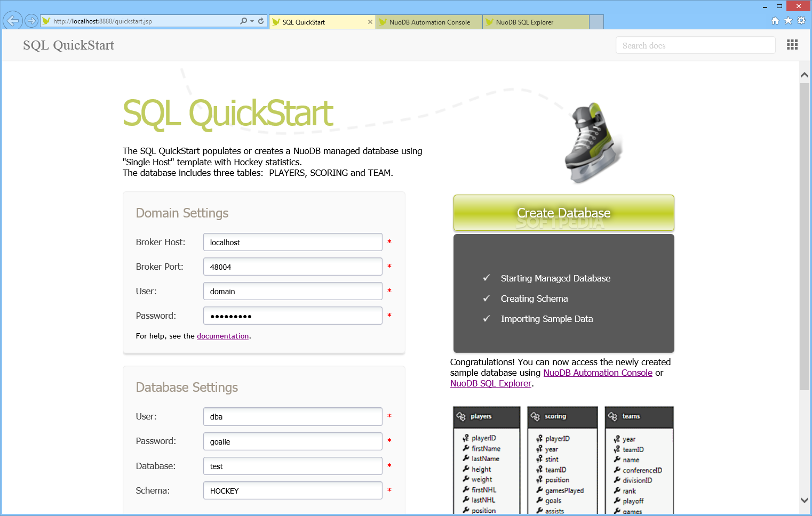This screenshot has width=812, height=516.
Task: Click the domain User input field
Action: tap(292, 291)
